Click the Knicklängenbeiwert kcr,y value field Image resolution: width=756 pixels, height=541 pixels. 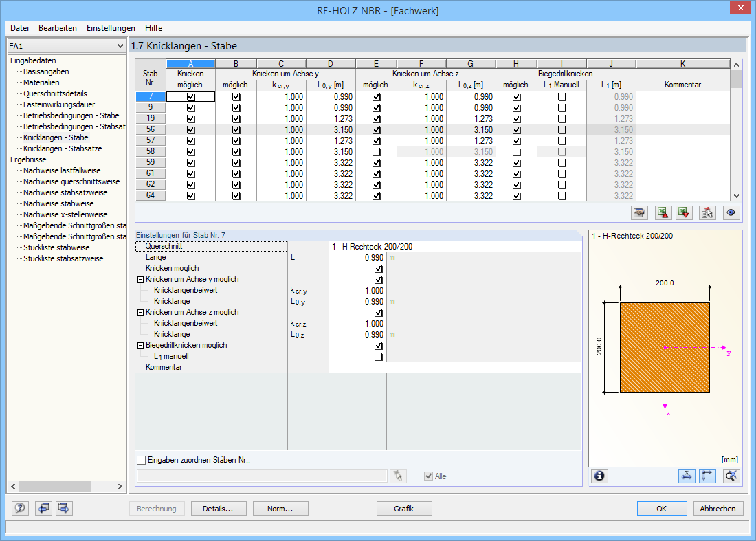tap(357, 290)
